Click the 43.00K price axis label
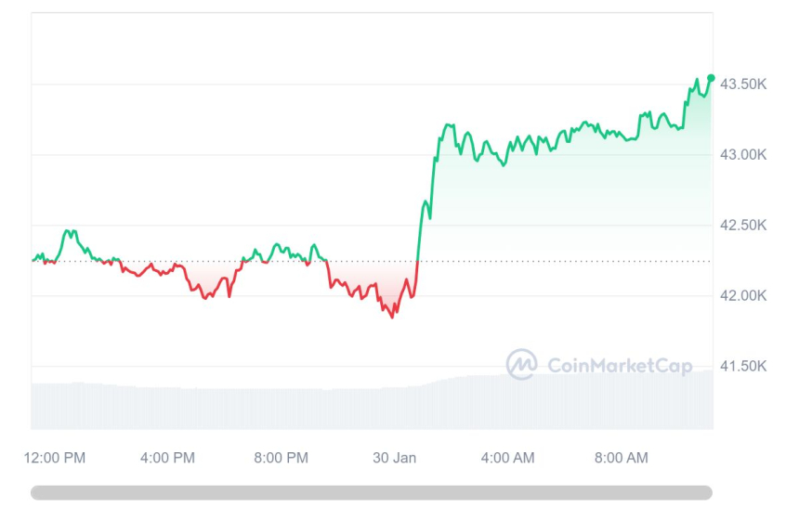Image resolution: width=799 pixels, height=532 pixels. (743, 155)
